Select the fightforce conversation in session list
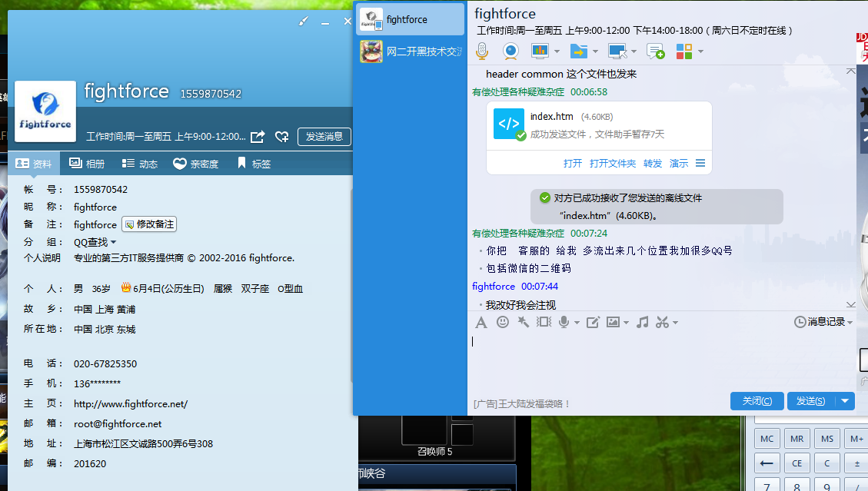This screenshot has width=868, height=491. [411, 19]
